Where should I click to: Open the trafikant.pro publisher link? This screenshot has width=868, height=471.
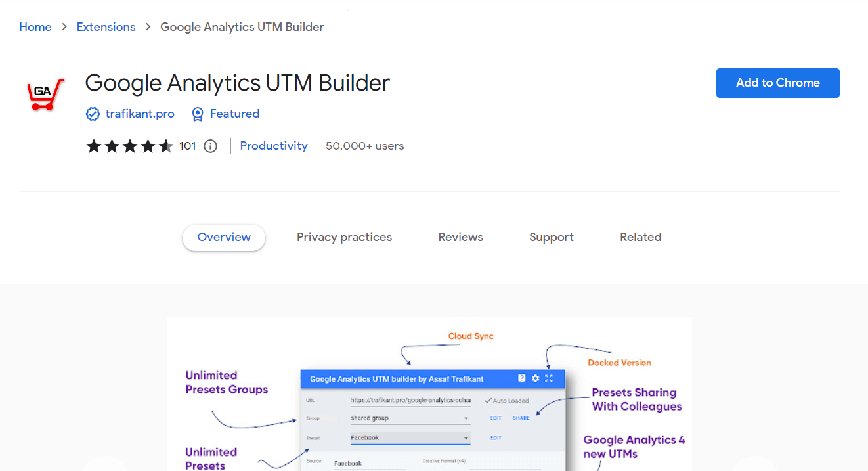[139, 114]
